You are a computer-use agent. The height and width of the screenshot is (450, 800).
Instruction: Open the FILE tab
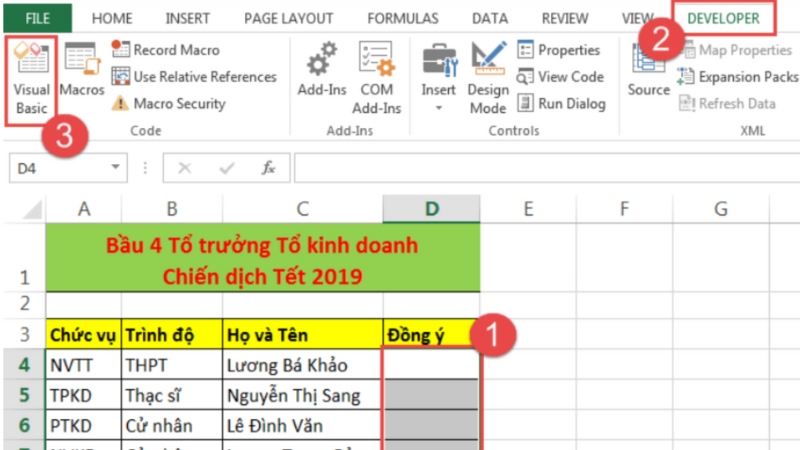coord(38,18)
